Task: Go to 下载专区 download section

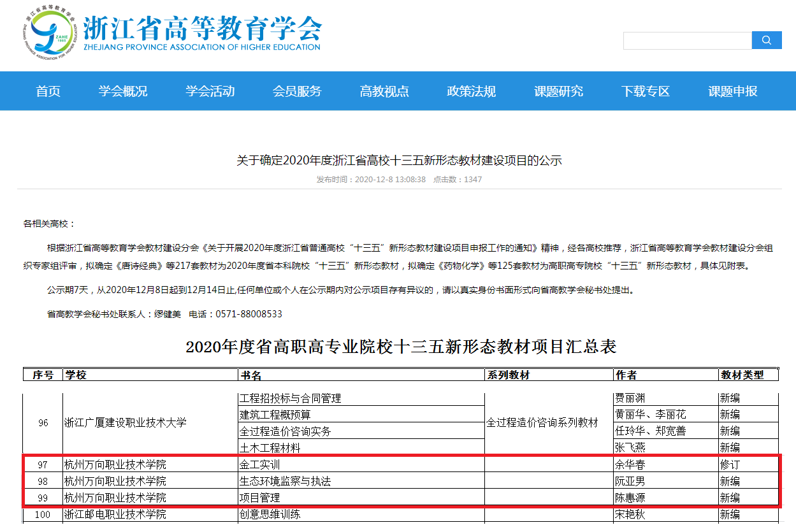Action: (646, 91)
